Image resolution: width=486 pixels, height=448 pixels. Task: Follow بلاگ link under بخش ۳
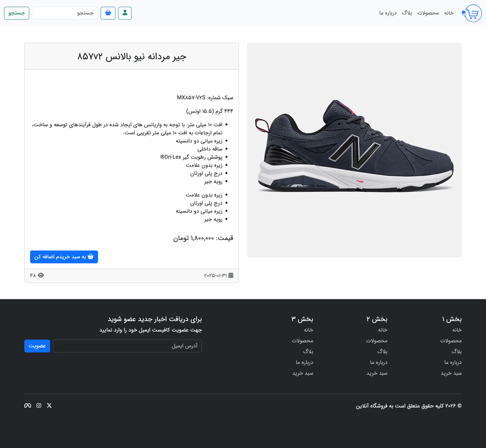coord(308,351)
